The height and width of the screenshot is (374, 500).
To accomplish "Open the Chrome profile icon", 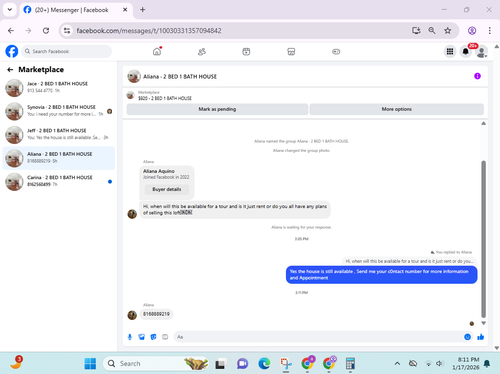I will pyautogui.click(x=472, y=31).
